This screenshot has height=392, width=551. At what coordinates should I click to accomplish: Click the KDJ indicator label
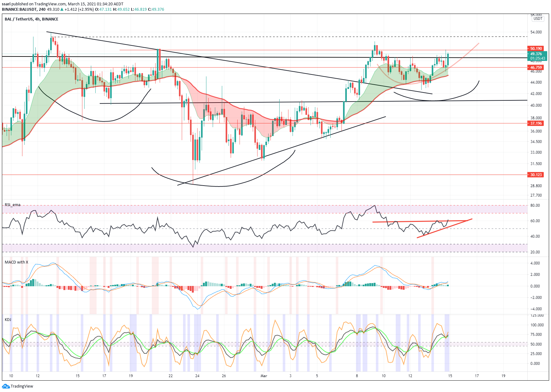[8, 320]
